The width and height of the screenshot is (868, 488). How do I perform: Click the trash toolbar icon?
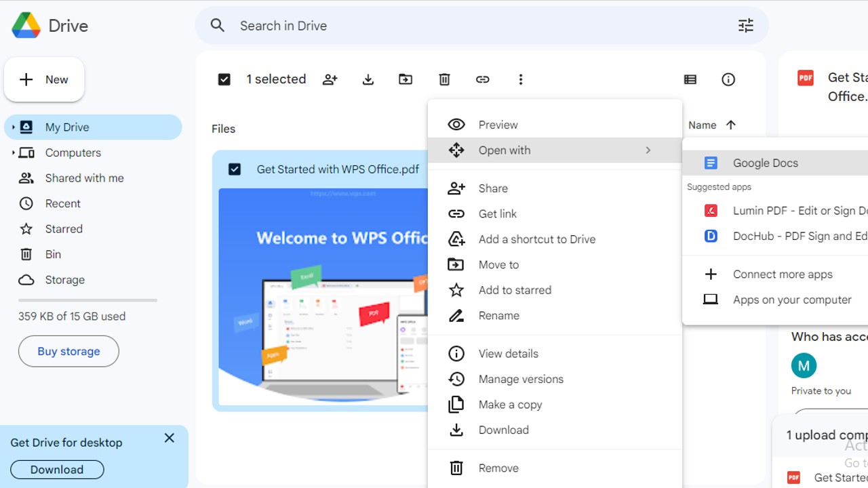click(x=444, y=79)
